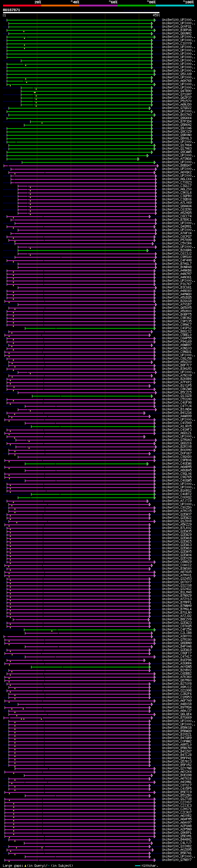Screen dimensions: 197x868
Task: Select the UniRef100_B7G669 entry
Action: [177, 717]
